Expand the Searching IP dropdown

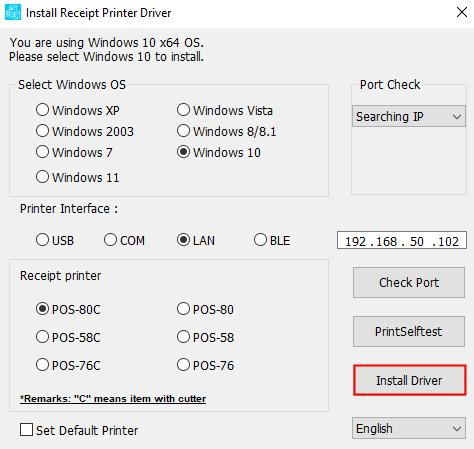(x=409, y=116)
